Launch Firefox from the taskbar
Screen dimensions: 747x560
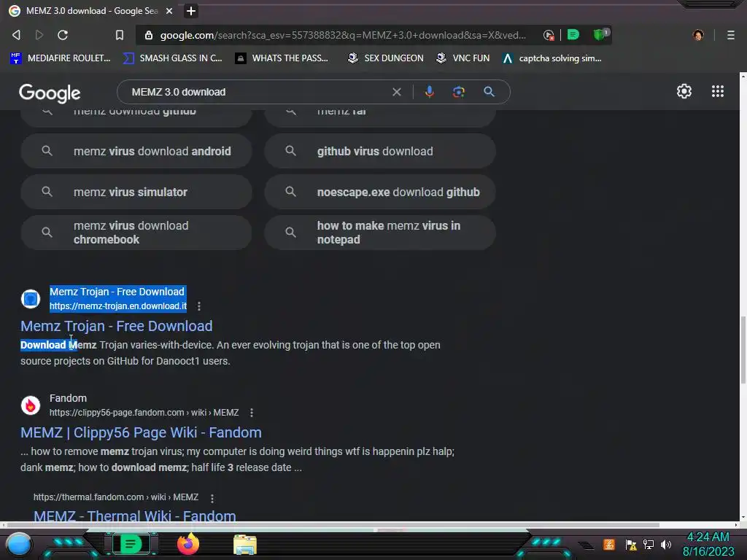click(188, 544)
